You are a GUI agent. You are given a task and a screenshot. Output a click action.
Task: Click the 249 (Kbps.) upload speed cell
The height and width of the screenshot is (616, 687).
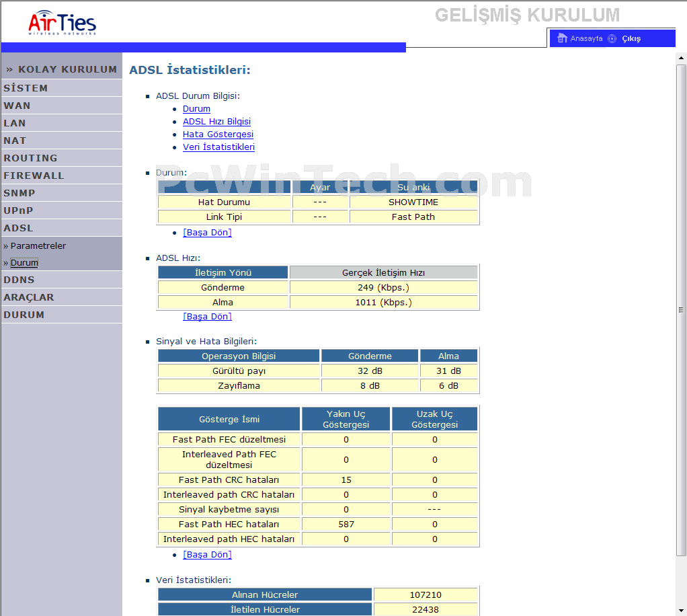[383, 288]
